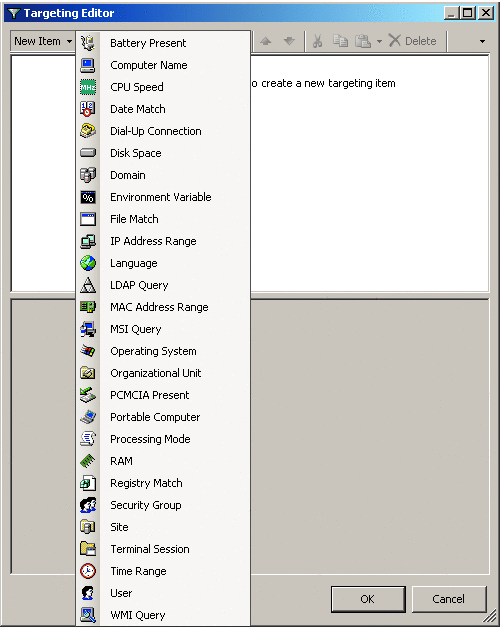The image size is (500, 627).
Task: Click the IP Address Range icon
Action: click(88, 241)
